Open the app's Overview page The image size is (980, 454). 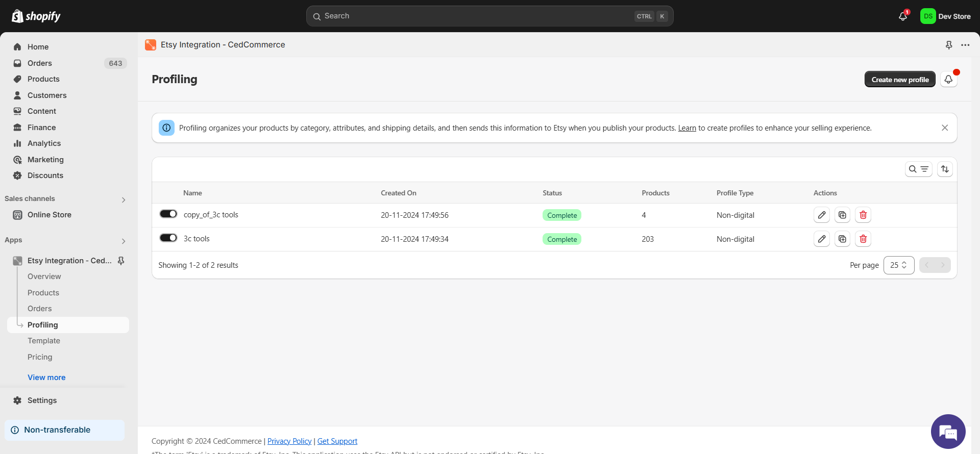44,276
